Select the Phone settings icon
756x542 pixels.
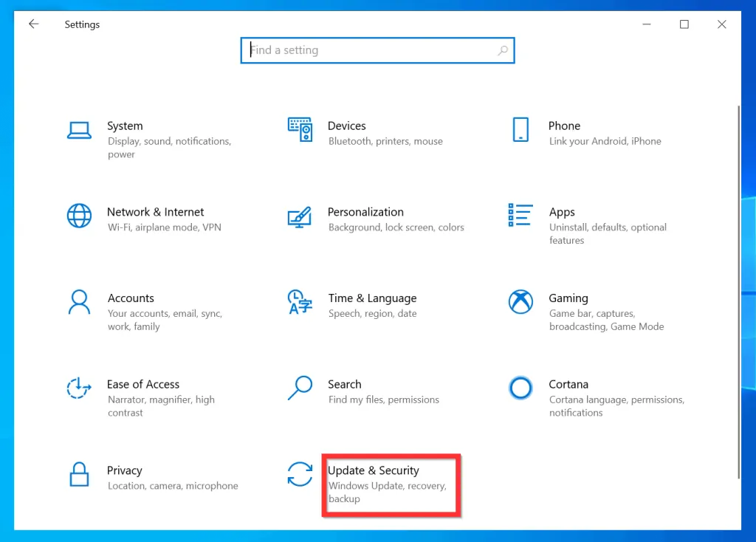(x=520, y=129)
